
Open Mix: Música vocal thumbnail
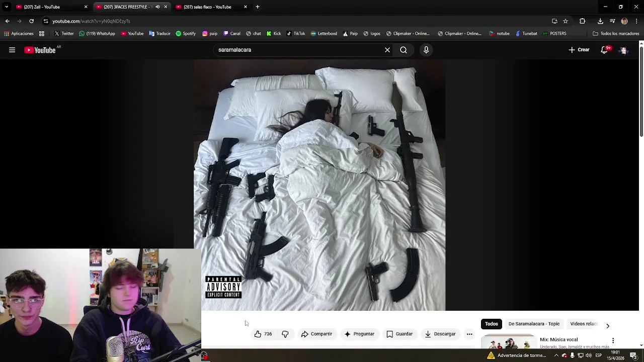[x=508, y=342]
